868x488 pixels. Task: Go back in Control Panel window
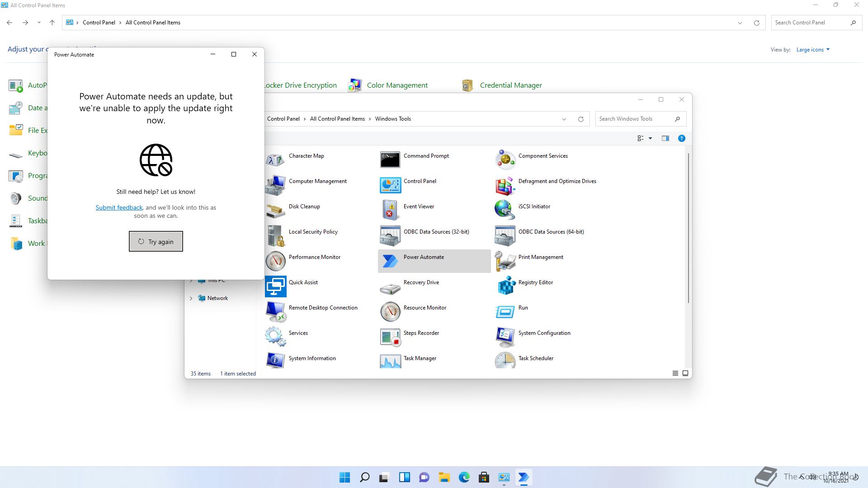9,23
